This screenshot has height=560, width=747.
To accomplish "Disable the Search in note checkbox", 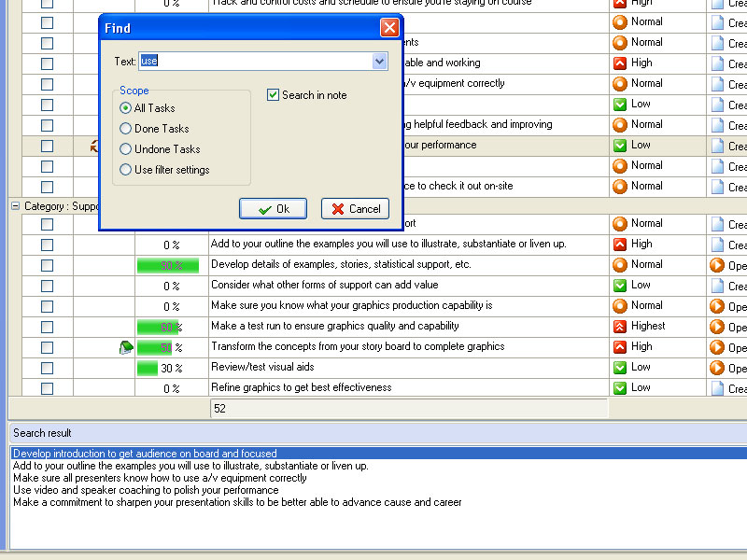I will [273, 95].
